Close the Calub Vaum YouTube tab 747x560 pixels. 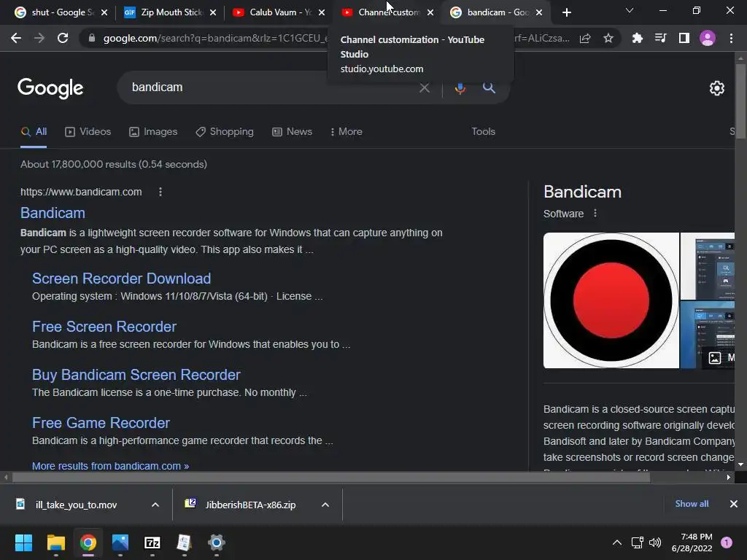(x=322, y=12)
